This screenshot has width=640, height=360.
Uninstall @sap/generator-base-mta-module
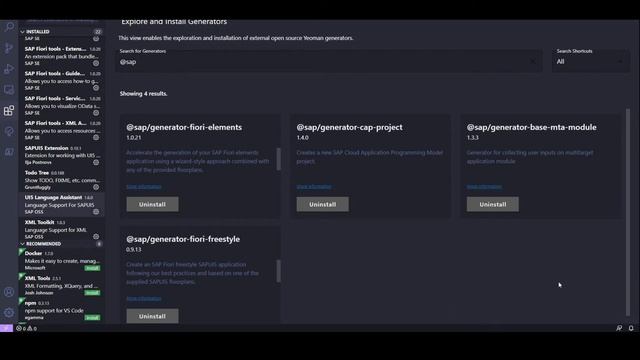click(x=493, y=204)
